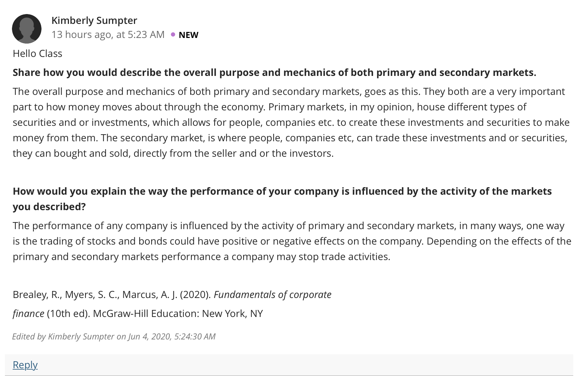Click the Brealey, Myers, Marcus citation line
Image resolution: width=588 pixels, height=376 pixels.
172,294
